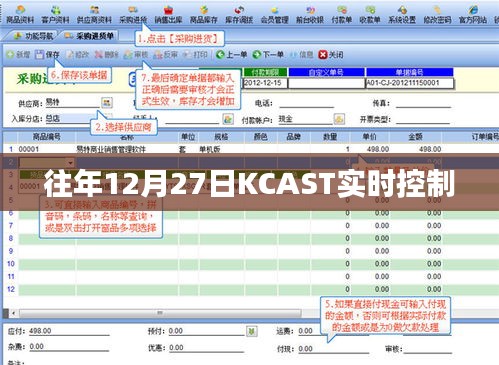Screen dimensions: 499x365
Task: Open 系统设置 system settings icon
Action: tap(402, 14)
